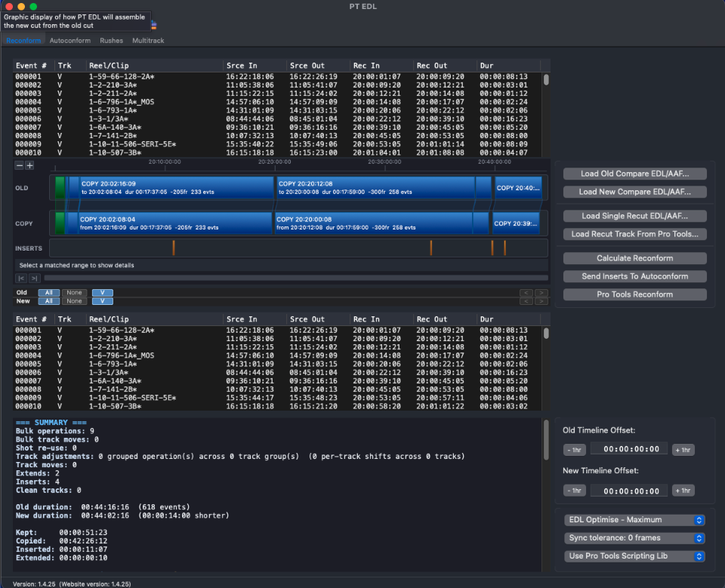This screenshot has width=725, height=588.
Task: Click lower table Srce Out column header
Action: [x=317, y=319]
